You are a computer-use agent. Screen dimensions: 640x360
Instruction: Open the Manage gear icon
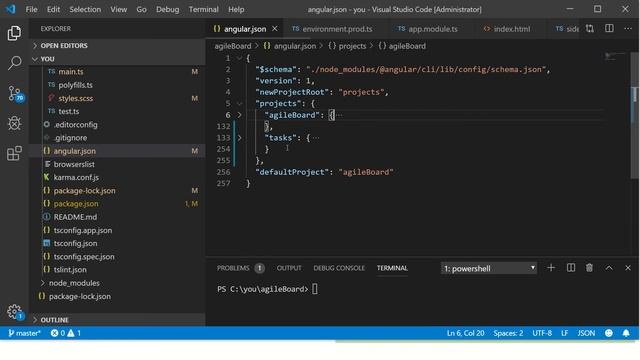click(x=15, y=312)
